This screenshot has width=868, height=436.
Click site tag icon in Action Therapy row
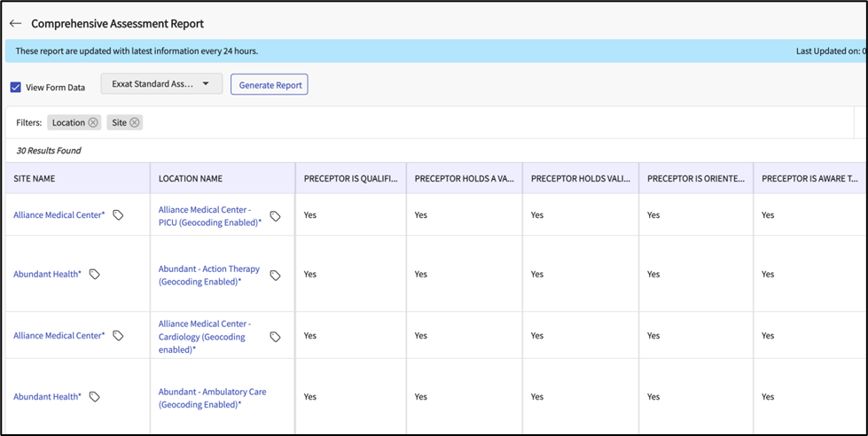click(x=95, y=275)
